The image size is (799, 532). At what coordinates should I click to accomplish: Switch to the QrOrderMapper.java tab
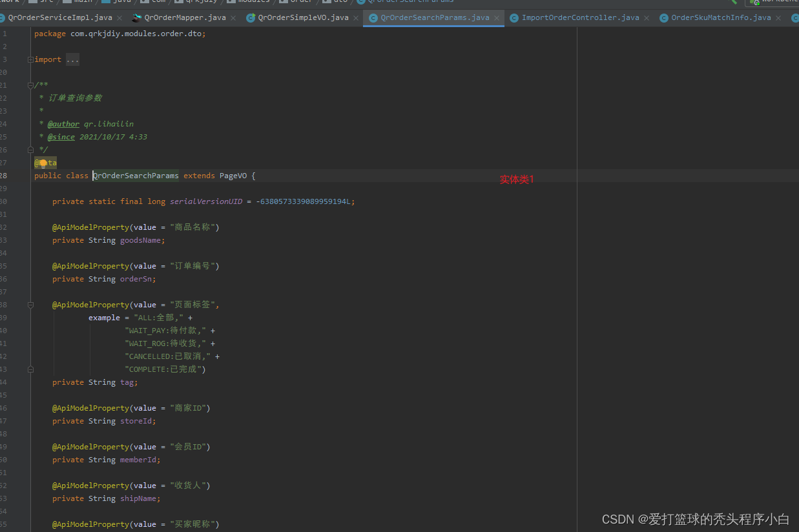pos(185,18)
